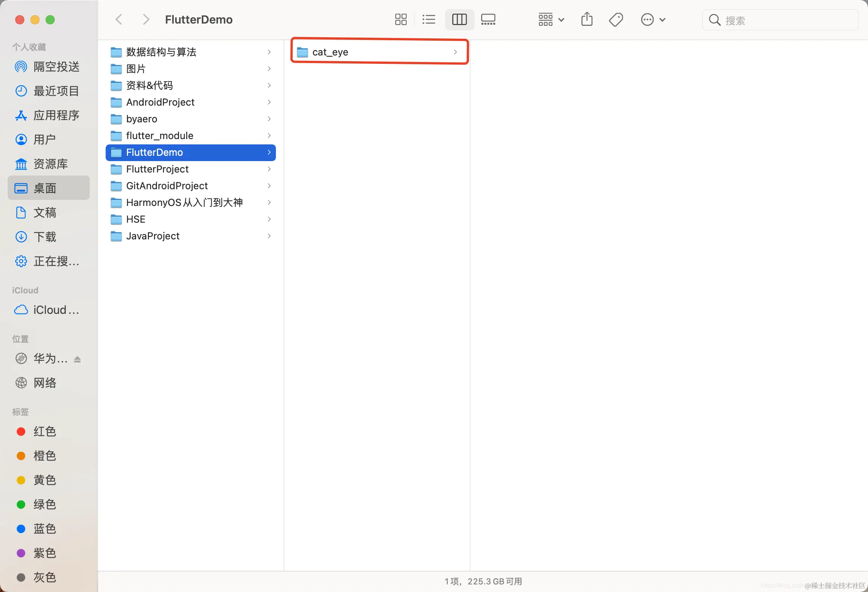Open the more actions ellipsis menu

653,19
